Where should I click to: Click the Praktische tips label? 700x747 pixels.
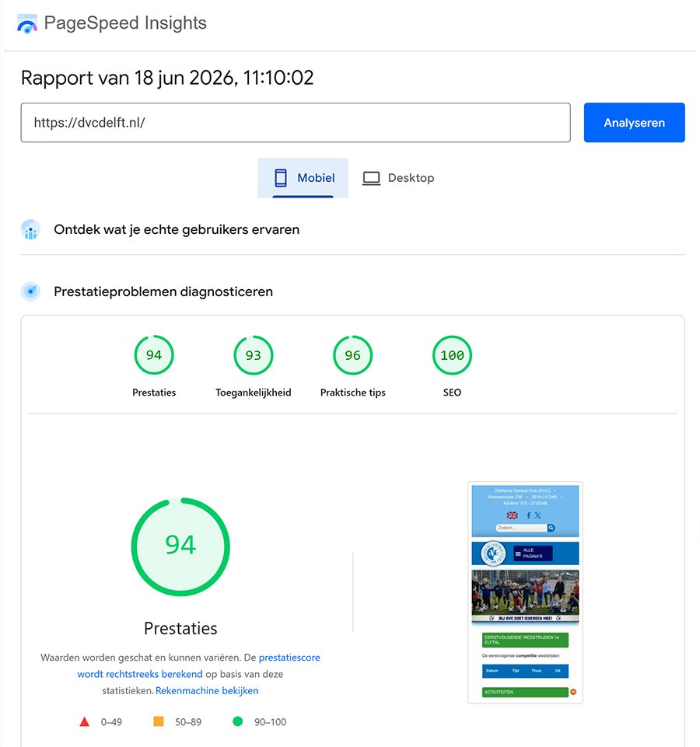[x=353, y=393]
